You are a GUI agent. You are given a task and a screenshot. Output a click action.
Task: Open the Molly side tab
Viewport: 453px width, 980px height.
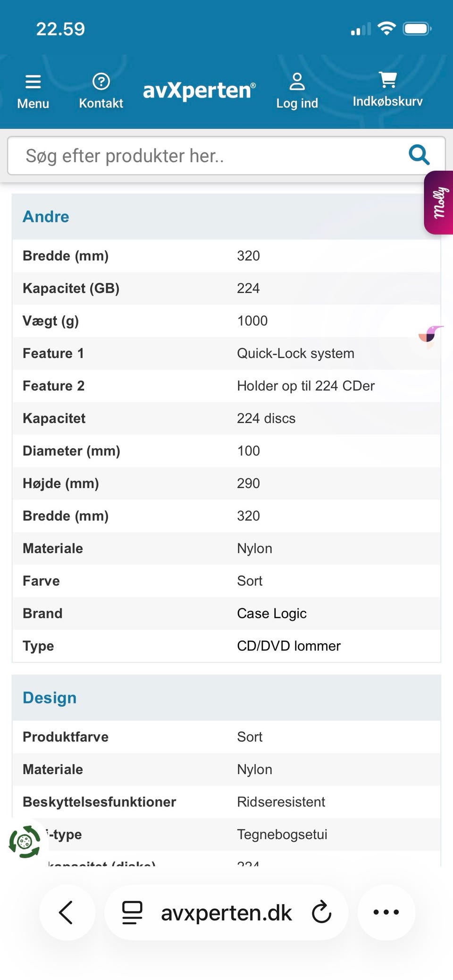click(439, 203)
